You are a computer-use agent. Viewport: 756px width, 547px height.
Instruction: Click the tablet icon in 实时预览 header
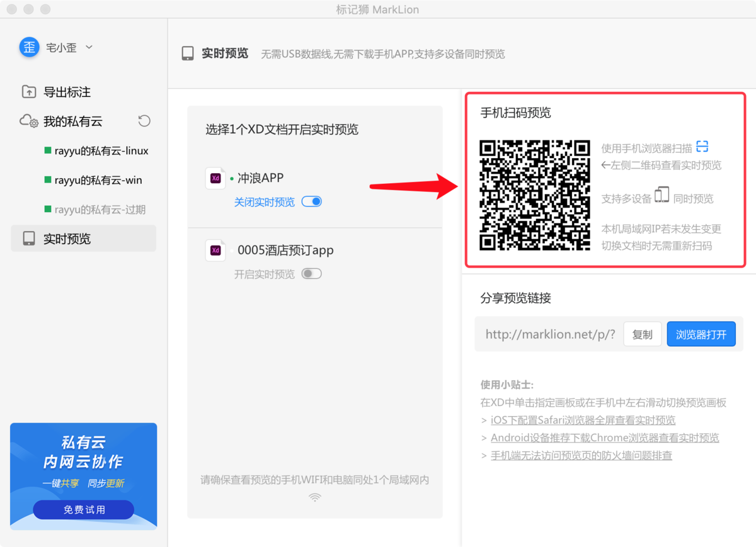(188, 54)
